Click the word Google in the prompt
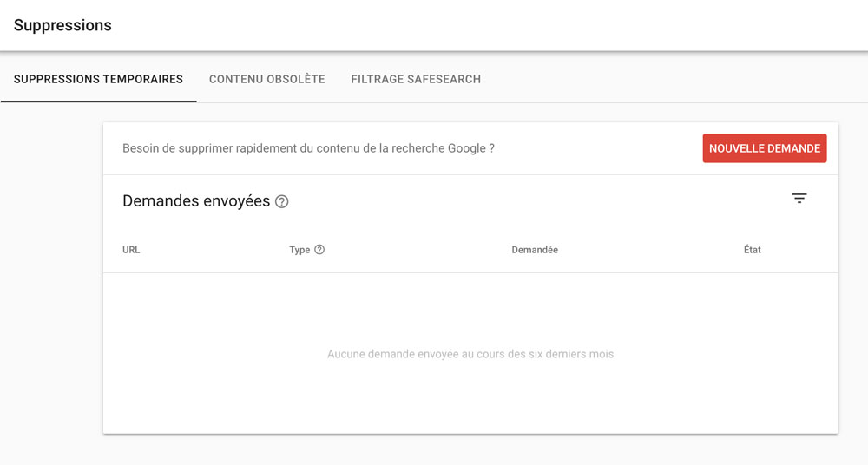 pyautogui.click(x=467, y=148)
